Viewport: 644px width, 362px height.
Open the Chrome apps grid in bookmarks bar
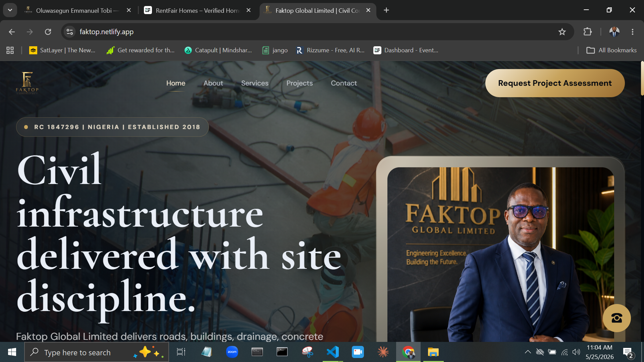(x=10, y=50)
